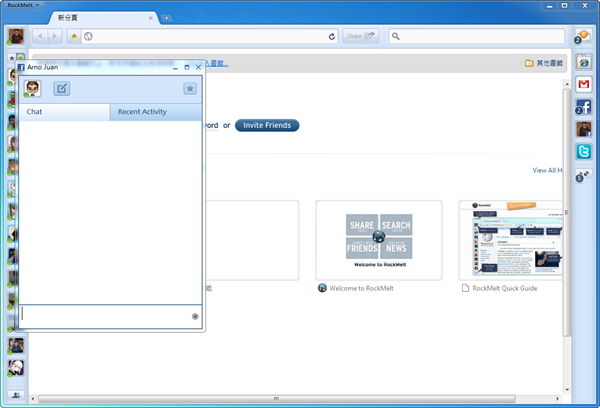Click the Invite Friends button
Image resolution: width=600 pixels, height=408 pixels.
(267, 125)
